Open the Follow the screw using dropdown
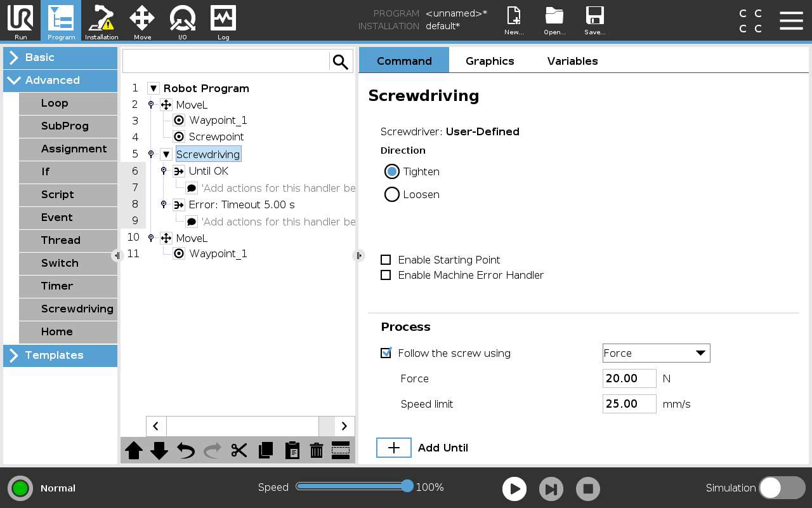The image size is (812, 508). (x=656, y=353)
